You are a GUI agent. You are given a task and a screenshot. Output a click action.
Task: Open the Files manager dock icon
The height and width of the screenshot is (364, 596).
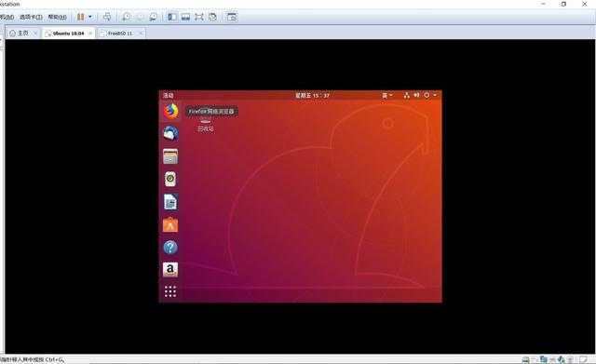(170, 156)
